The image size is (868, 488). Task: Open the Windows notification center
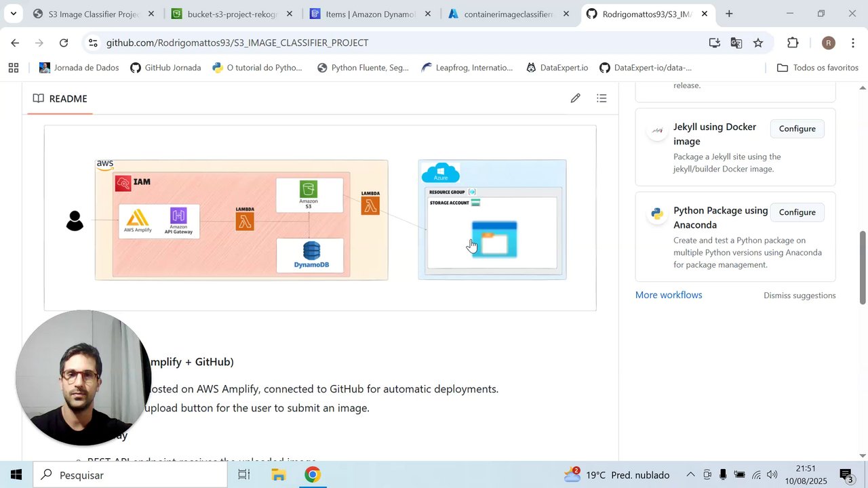pos(847,475)
